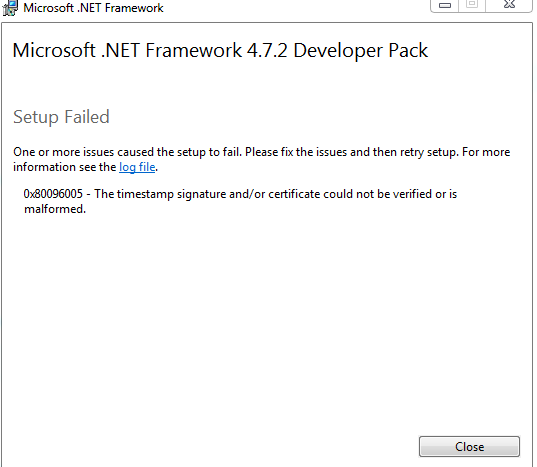Click 'One or more issues caused' sentence
The height and width of the screenshot is (467, 537).
click(x=84, y=152)
